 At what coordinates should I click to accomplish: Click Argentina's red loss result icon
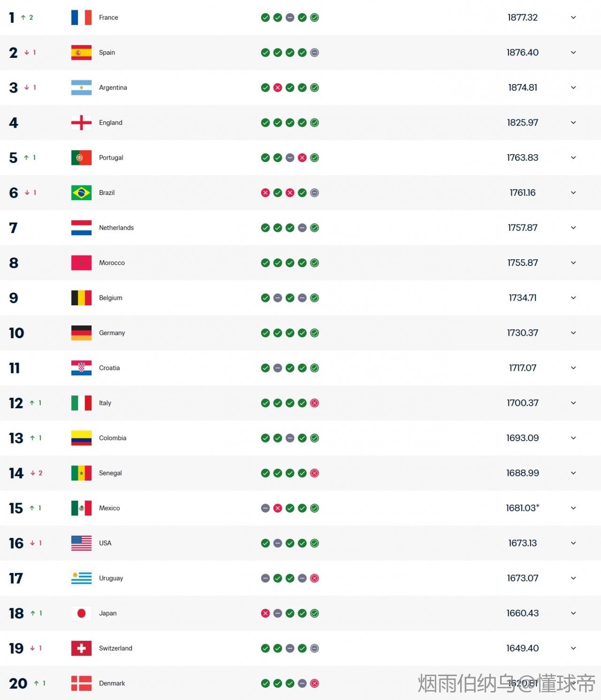pos(278,88)
